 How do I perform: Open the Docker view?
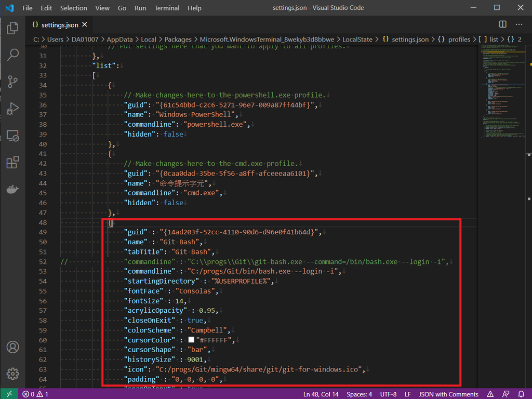12,189
